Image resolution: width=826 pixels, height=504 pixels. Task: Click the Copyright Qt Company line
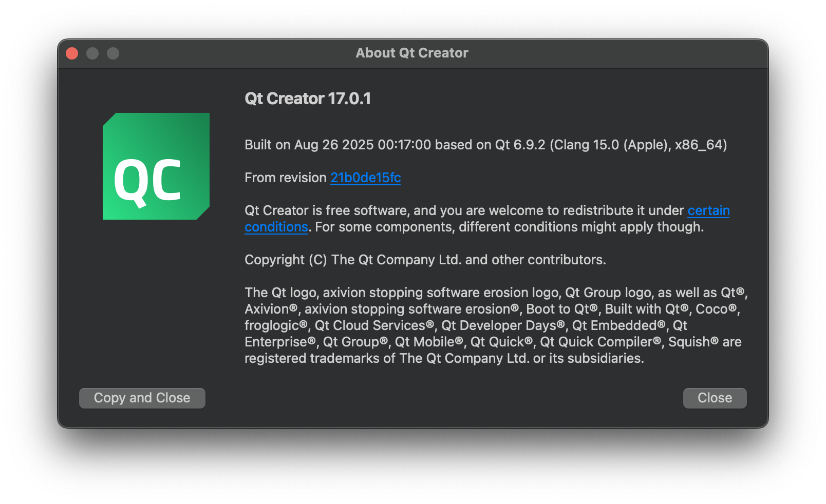point(425,260)
